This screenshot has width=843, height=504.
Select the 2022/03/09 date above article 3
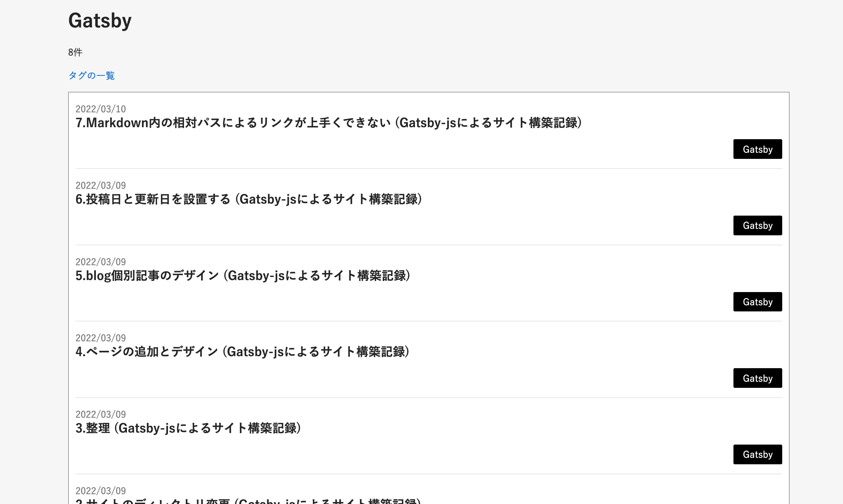click(x=101, y=414)
